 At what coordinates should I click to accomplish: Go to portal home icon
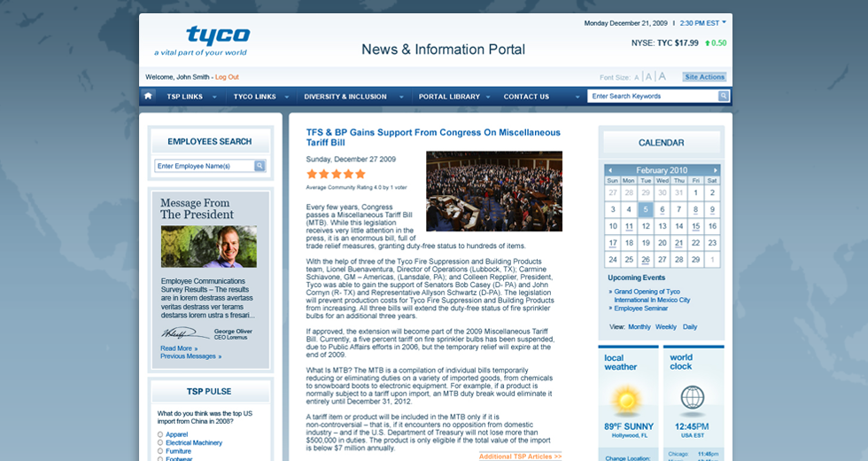coord(148,96)
